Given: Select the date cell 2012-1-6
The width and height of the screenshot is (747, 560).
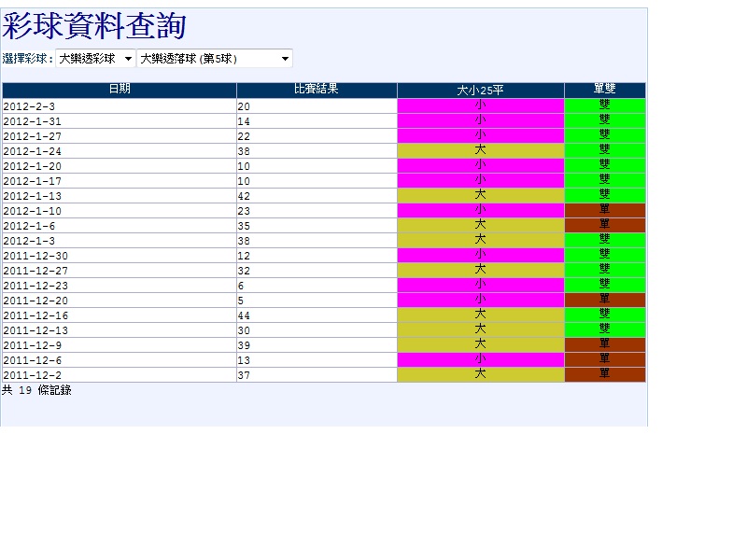Looking at the screenshot, I should pyautogui.click(x=120, y=226).
